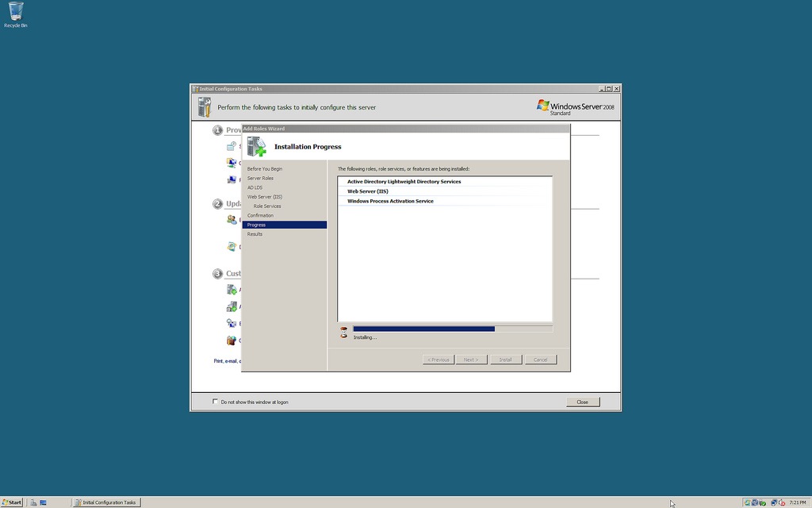This screenshot has width=812, height=508.
Task: Click the muted volume tray icon
Action: tap(782, 502)
